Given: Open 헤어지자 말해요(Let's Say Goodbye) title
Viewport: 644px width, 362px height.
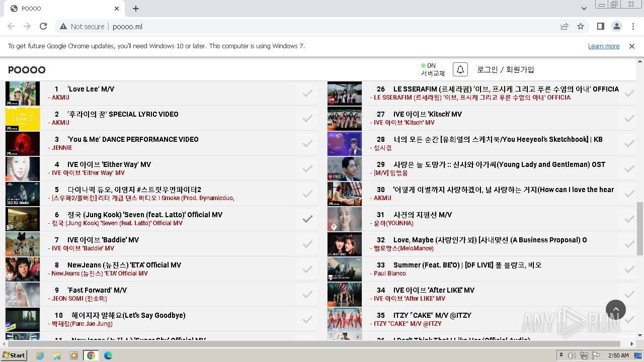Looking at the screenshot, I should 128,315.
